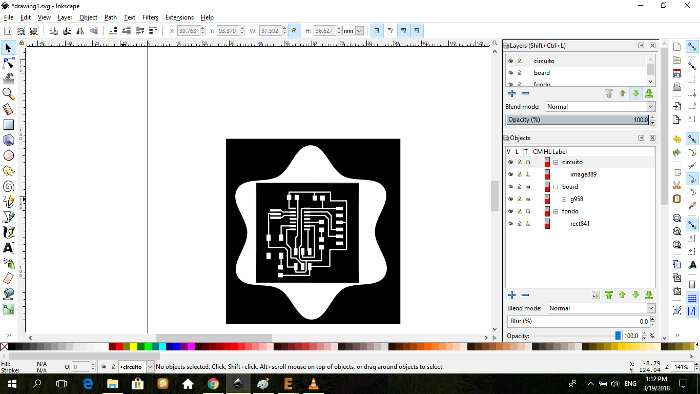Open Microsoft Edge from the taskbar

point(88,384)
